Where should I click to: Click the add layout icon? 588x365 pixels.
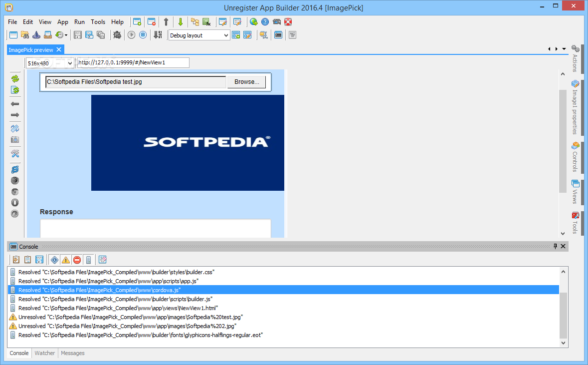click(236, 35)
